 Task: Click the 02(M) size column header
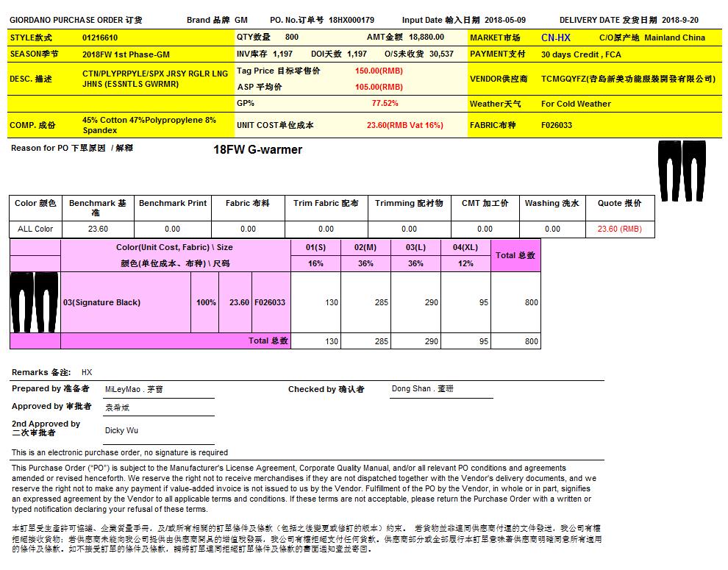pyautogui.click(x=365, y=247)
